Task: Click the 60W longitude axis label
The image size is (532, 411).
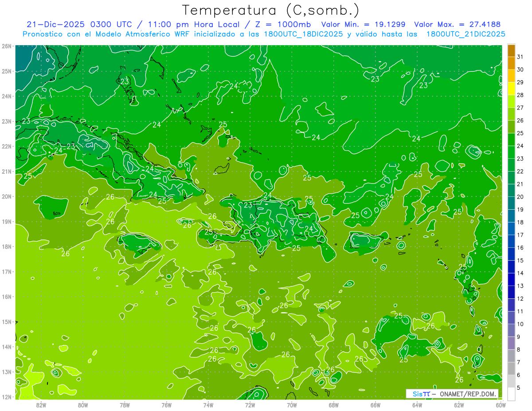Action: click(x=501, y=405)
